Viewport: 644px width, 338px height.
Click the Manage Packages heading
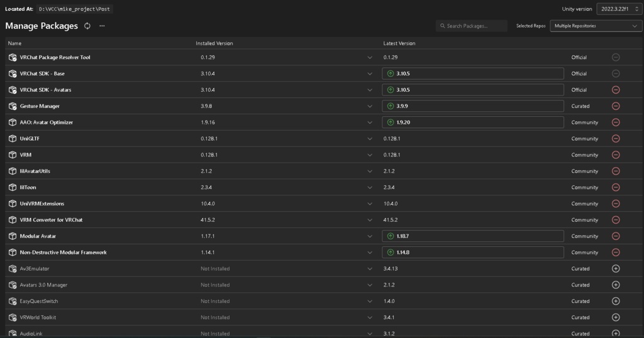(42, 26)
